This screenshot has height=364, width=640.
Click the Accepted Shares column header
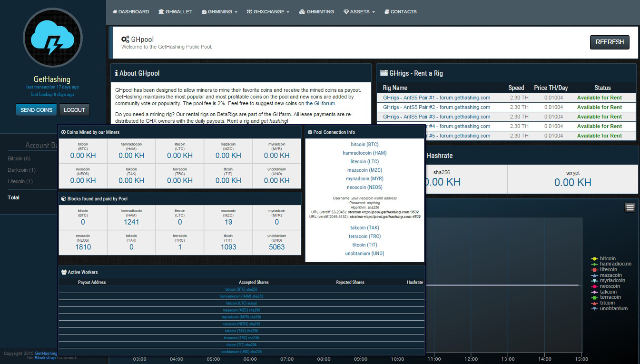254,282
